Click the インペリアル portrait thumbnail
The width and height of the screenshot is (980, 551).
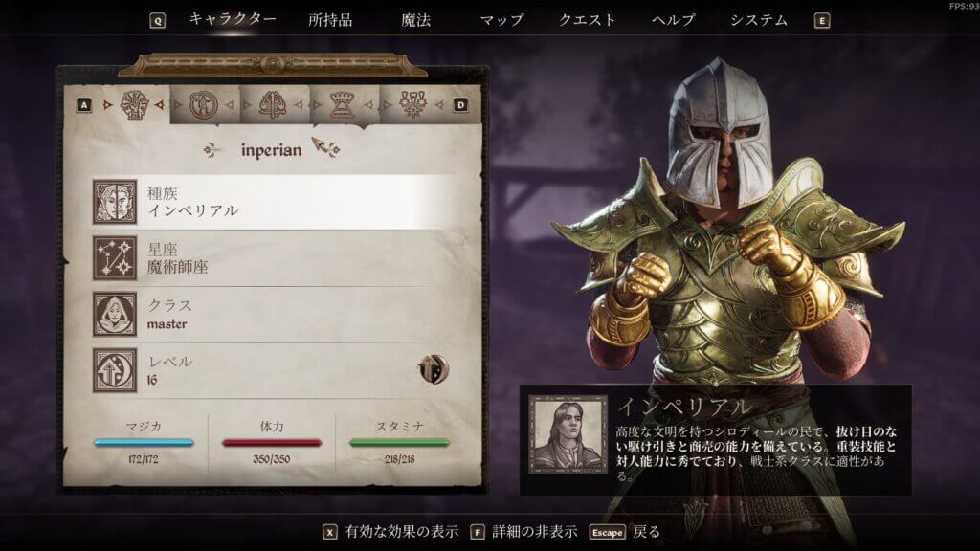point(568,435)
